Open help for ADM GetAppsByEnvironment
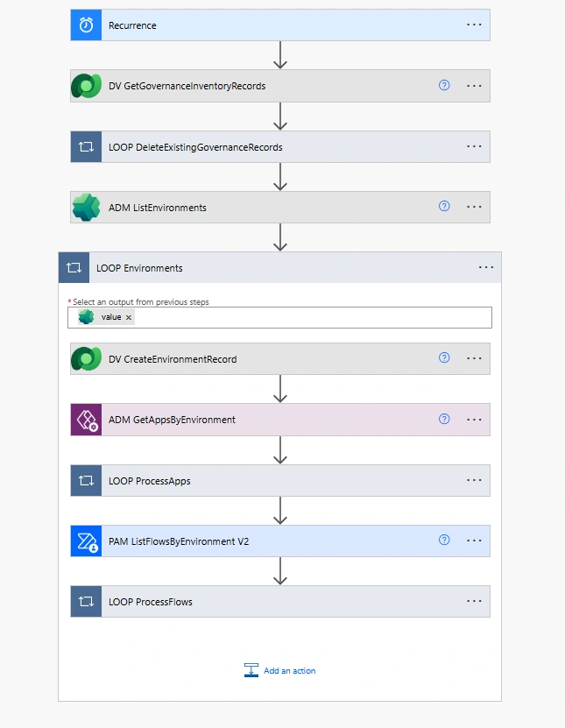 (444, 419)
